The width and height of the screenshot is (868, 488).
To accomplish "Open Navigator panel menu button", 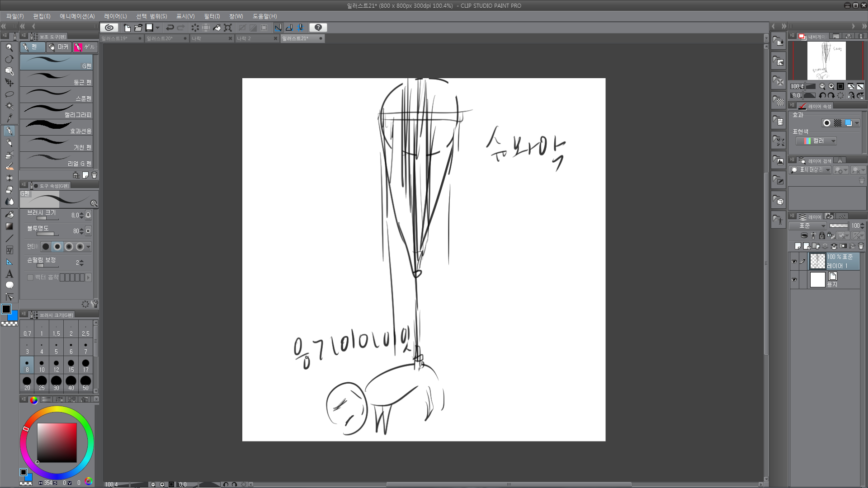I will click(x=793, y=36).
